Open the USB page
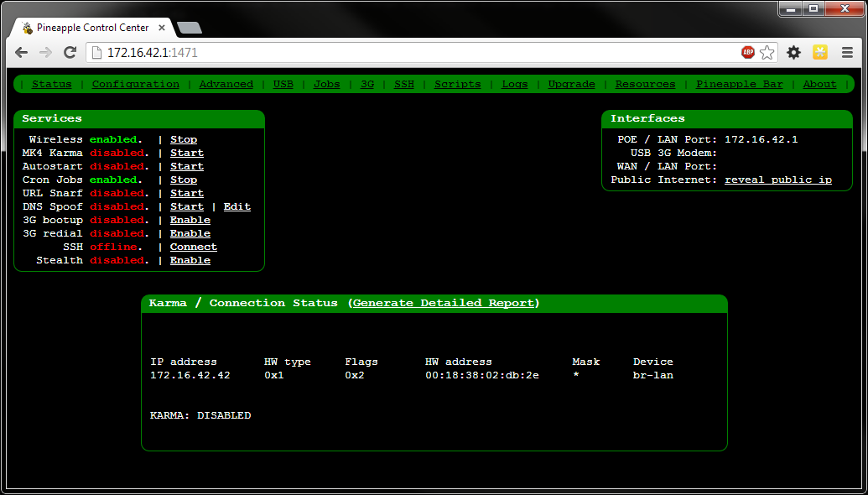The width and height of the screenshot is (868, 495). pyautogui.click(x=283, y=84)
